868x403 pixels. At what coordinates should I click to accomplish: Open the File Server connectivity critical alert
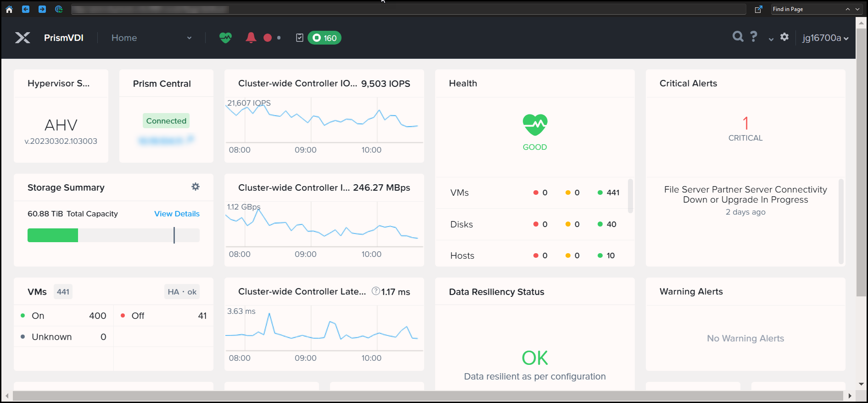tap(745, 195)
